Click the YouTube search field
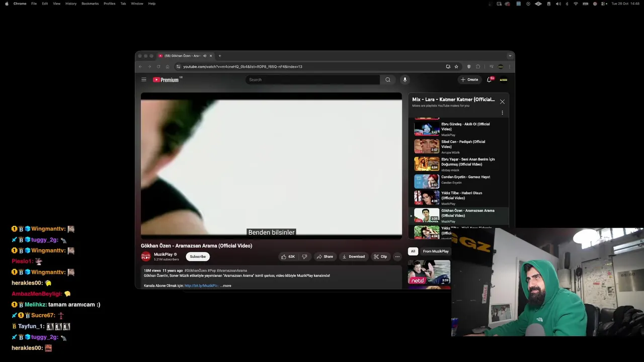 pyautogui.click(x=312, y=79)
